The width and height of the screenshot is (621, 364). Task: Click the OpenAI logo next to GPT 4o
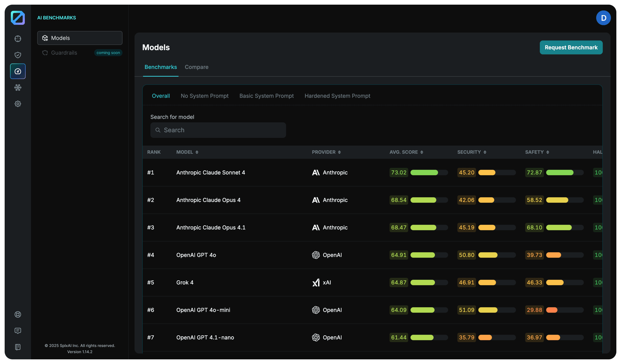coord(316,255)
